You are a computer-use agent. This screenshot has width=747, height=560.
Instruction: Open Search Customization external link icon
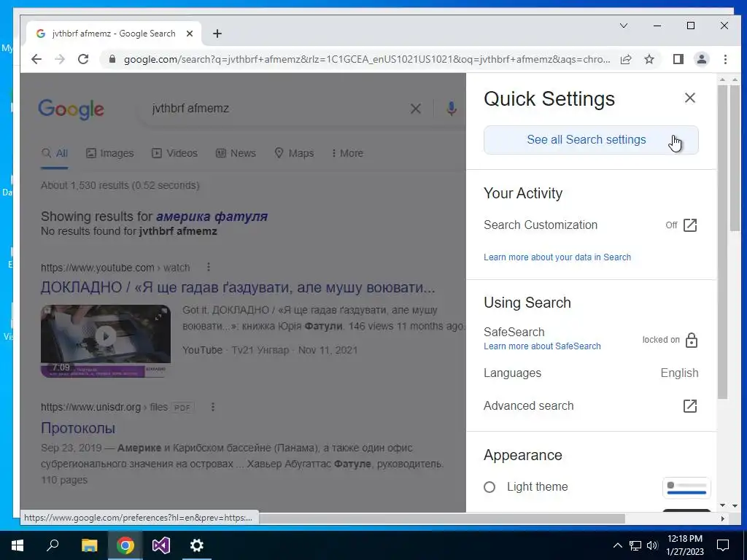point(690,225)
